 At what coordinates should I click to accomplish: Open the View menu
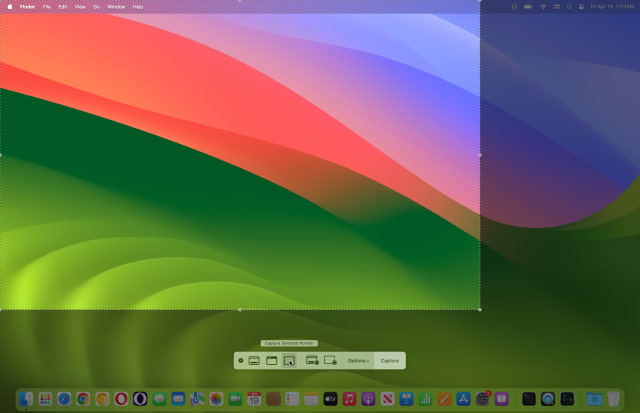click(x=80, y=6)
